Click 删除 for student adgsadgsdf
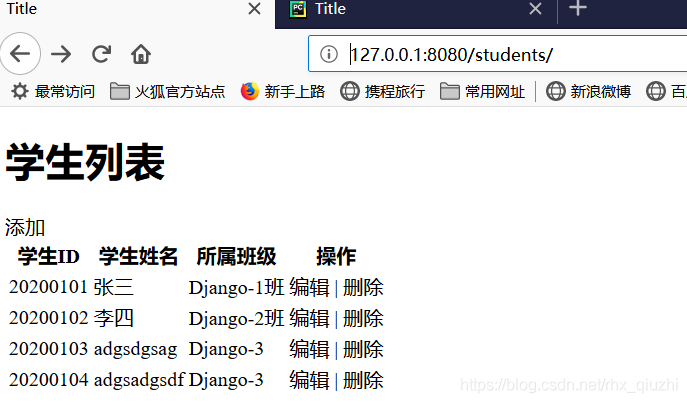Image resolution: width=687 pixels, height=403 pixels. pos(363,380)
